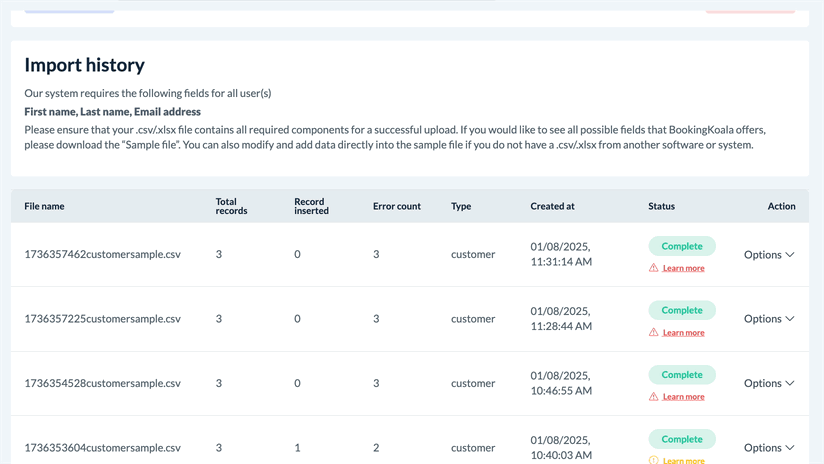The width and height of the screenshot is (824, 464).
Task: Open Learn more link for 11:31:14 AM import
Action: point(683,268)
